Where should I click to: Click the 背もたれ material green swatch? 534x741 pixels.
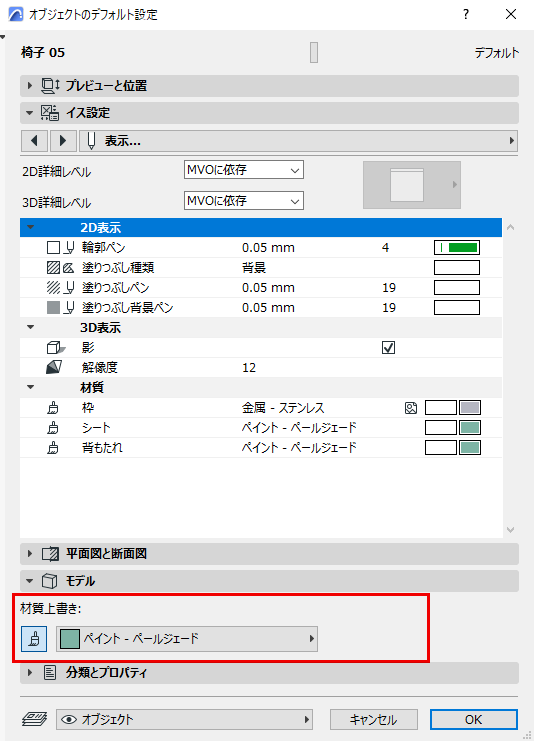(470, 448)
